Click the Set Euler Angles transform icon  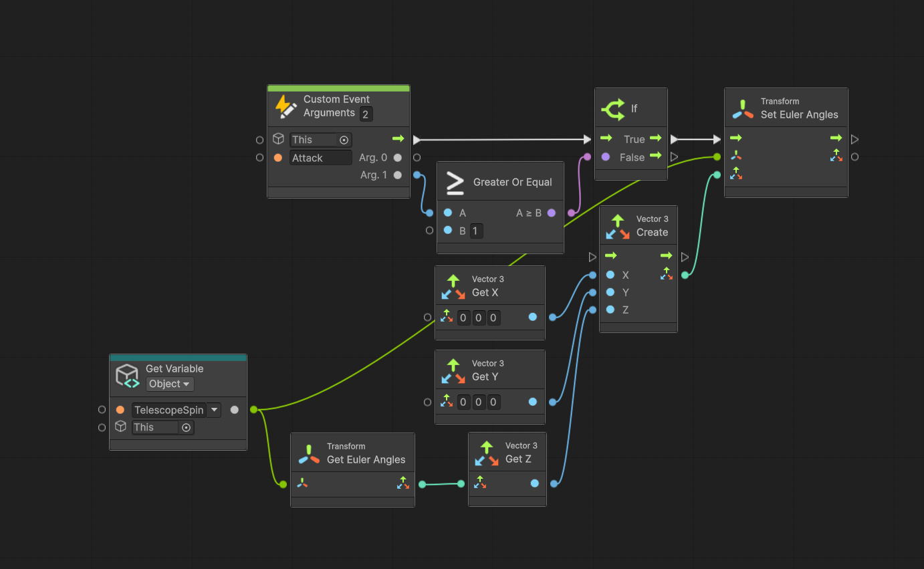(743, 108)
